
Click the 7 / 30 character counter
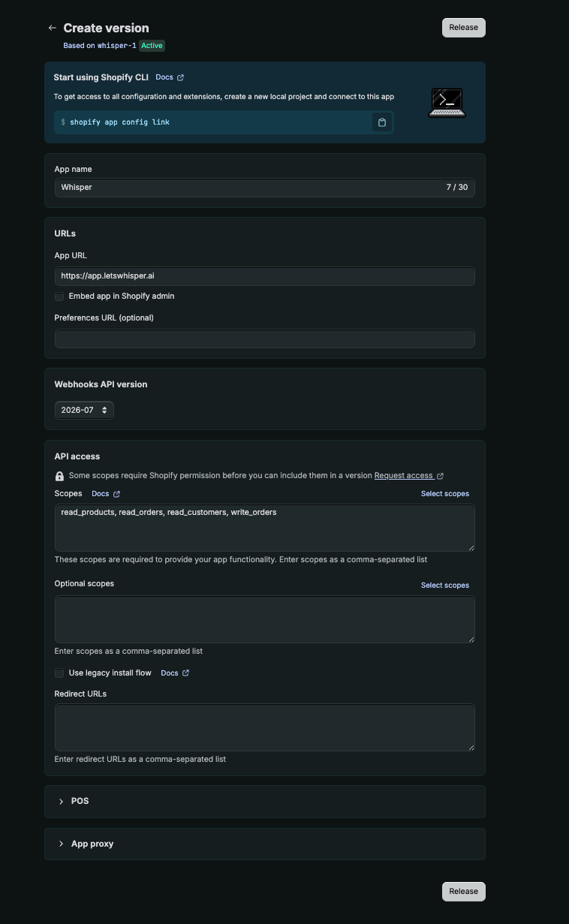click(x=457, y=187)
